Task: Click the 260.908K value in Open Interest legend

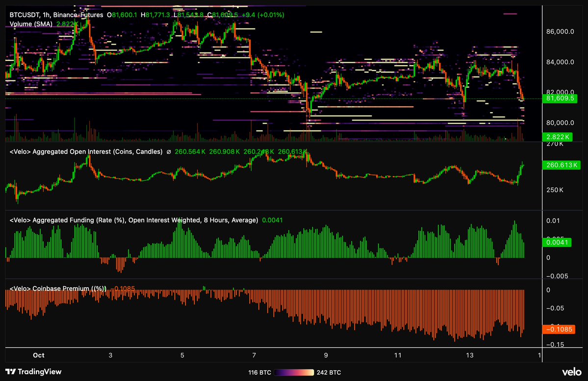Action: point(224,152)
